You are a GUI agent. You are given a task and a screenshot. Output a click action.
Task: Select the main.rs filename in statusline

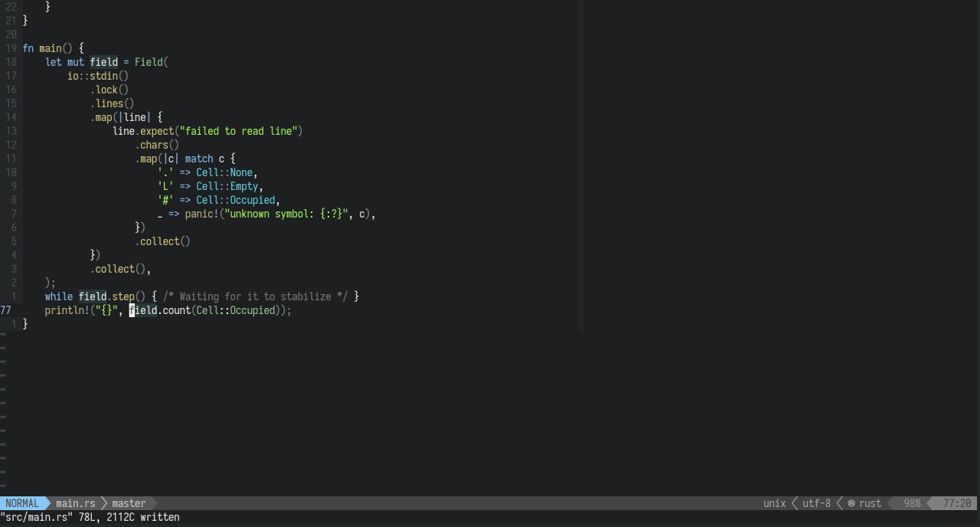(75, 503)
